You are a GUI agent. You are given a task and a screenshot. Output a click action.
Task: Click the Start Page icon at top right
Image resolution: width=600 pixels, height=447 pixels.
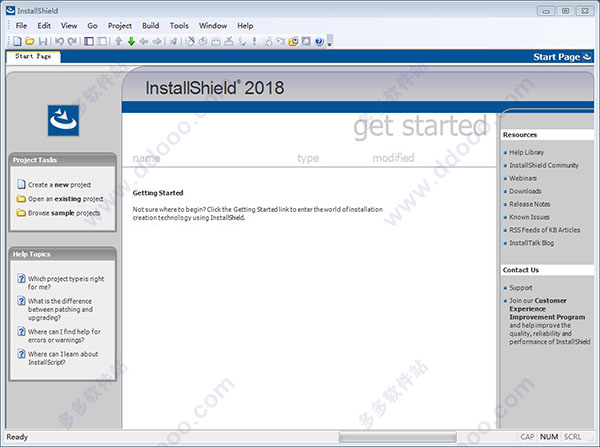[x=587, y=57]
